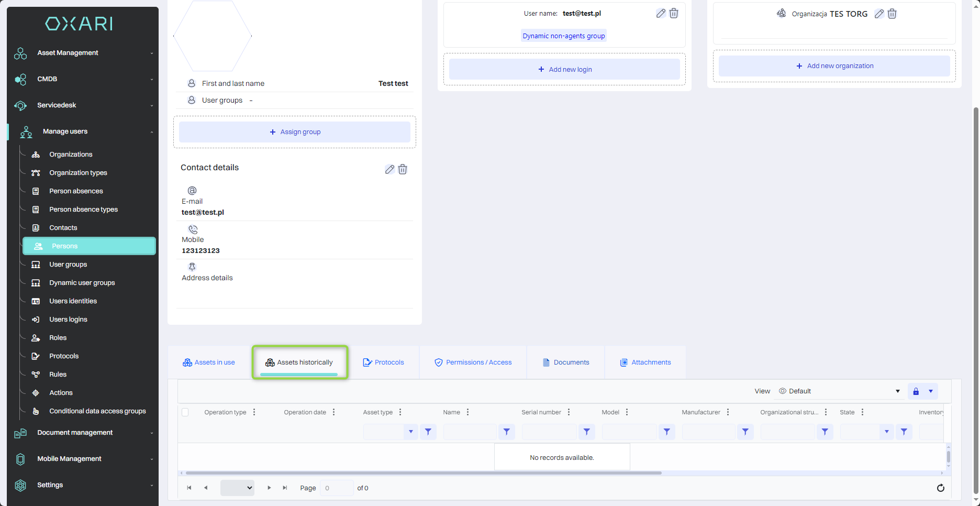
Task: Open the Operation type column options menu
Action: pyautogui.click(x=254, y=412)
